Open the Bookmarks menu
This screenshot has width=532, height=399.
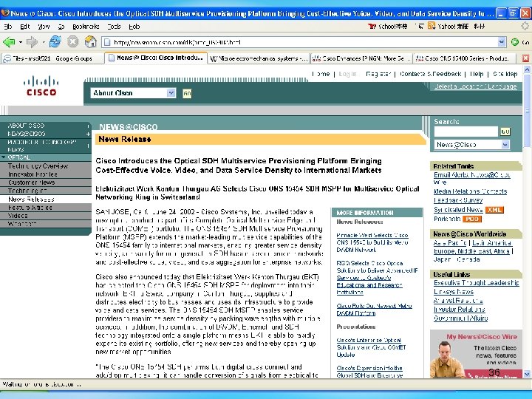point(86,27)
